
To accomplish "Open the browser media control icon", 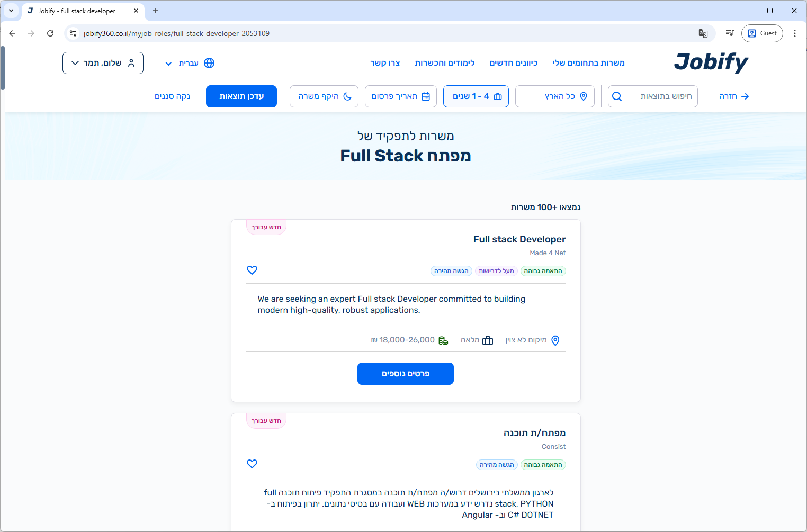I will coord(730,33).
